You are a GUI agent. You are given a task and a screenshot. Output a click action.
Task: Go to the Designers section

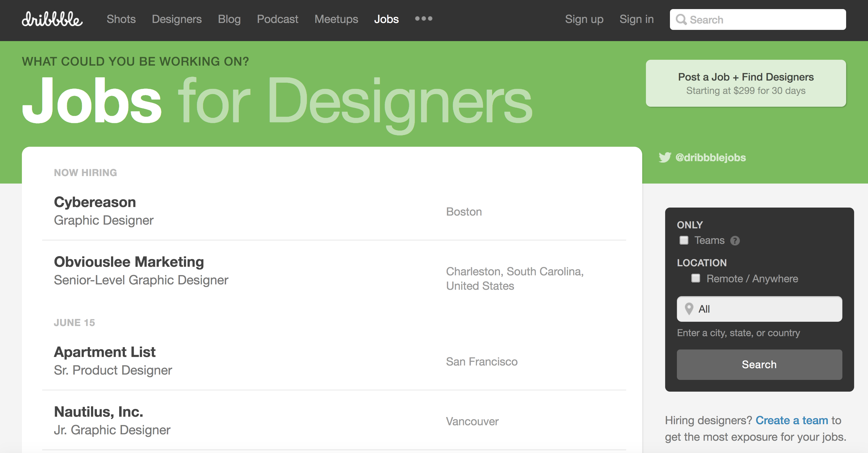177,19
